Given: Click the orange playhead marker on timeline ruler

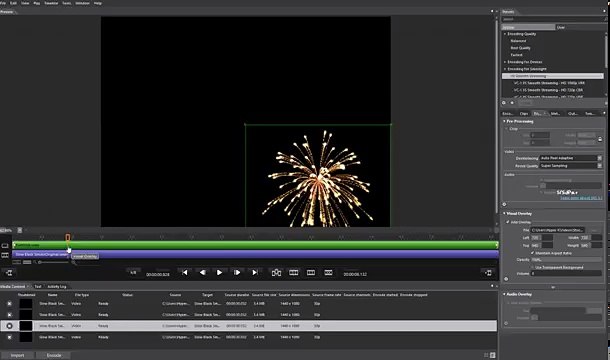Looking at the screenshot, I should click(x=68, y=237).
